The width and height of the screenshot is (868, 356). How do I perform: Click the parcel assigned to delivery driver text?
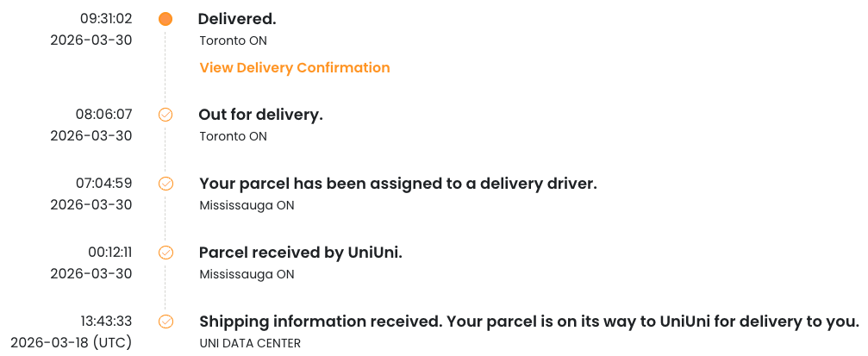(x=397, y=184)
